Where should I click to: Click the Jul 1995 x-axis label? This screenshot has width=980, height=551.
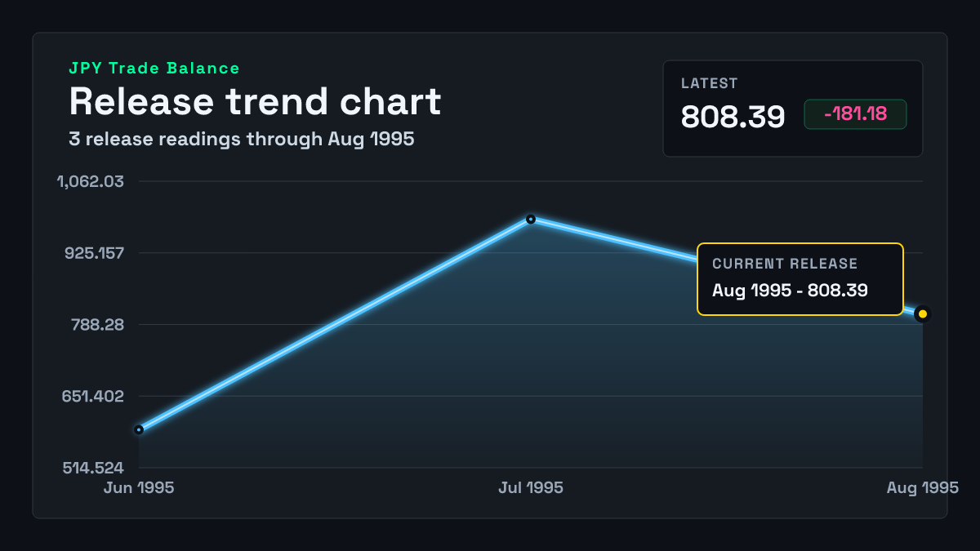(x=531, y=488)
